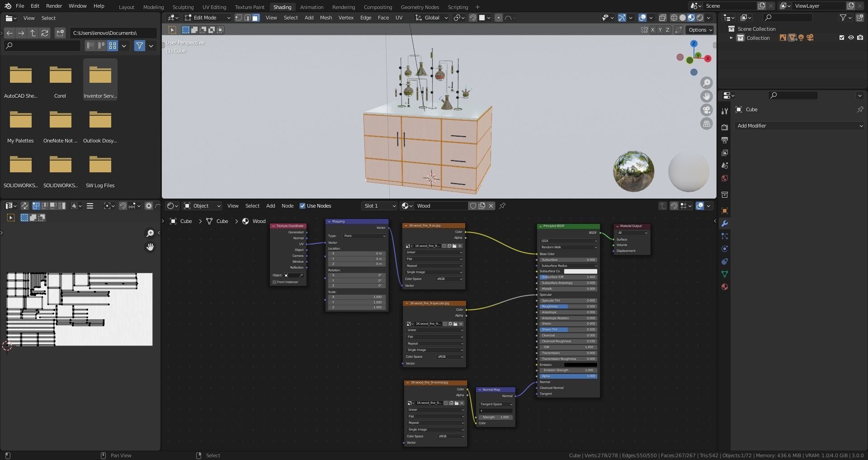Screen dimensions: 868x460
Task: Switch to thumbnail display mode in file browser
Action: pyautogui.click(x=113, y=46)
